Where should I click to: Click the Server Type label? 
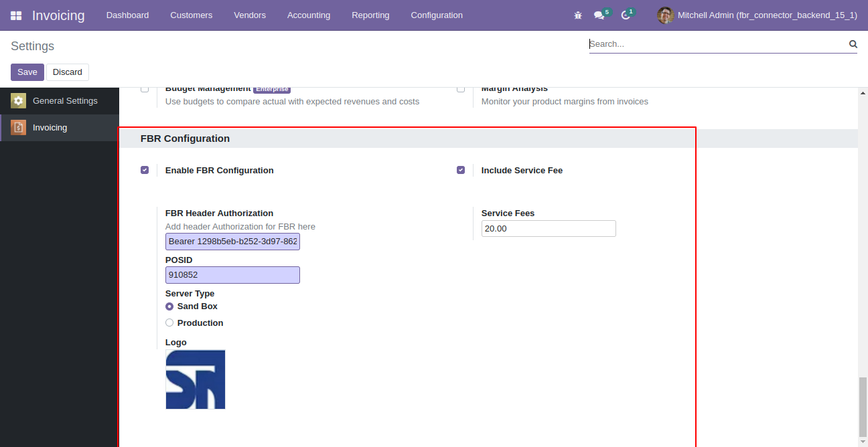190,294
